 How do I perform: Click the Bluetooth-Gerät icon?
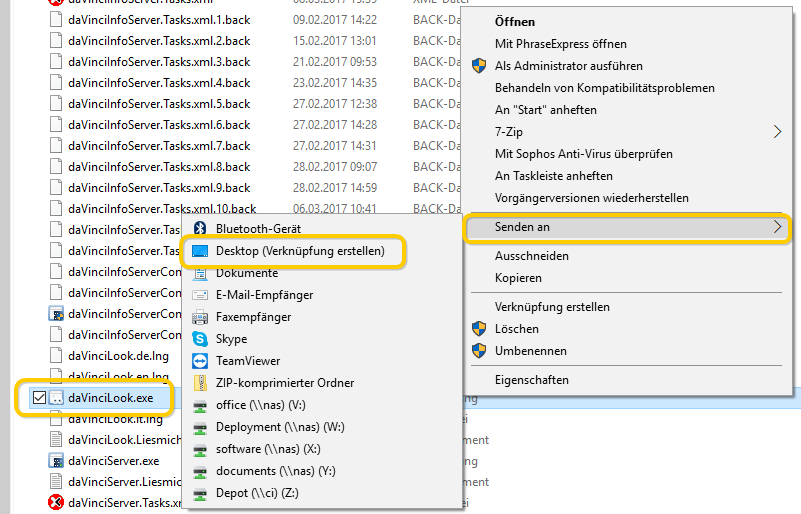[x=200, y=228]
